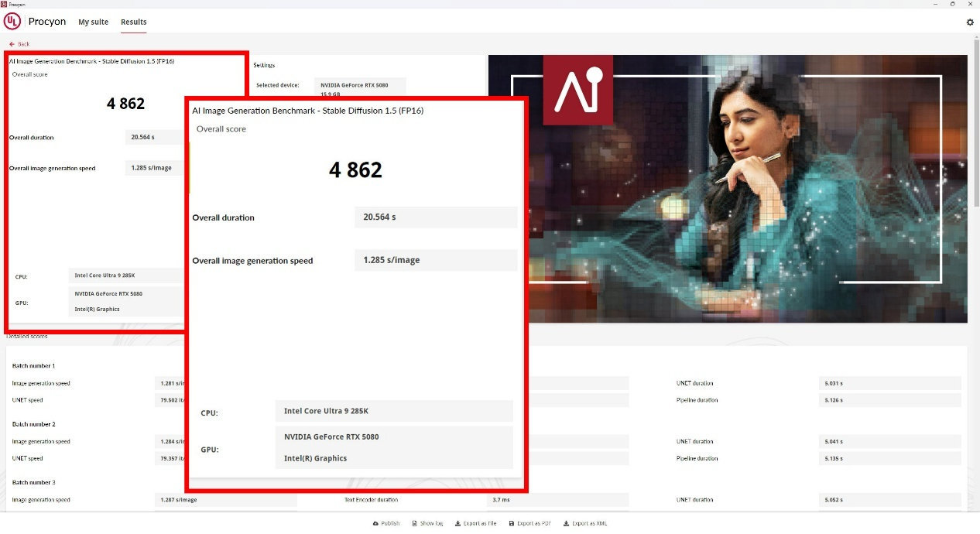Click the 1.287 s/image speed value

pos(226,500)
